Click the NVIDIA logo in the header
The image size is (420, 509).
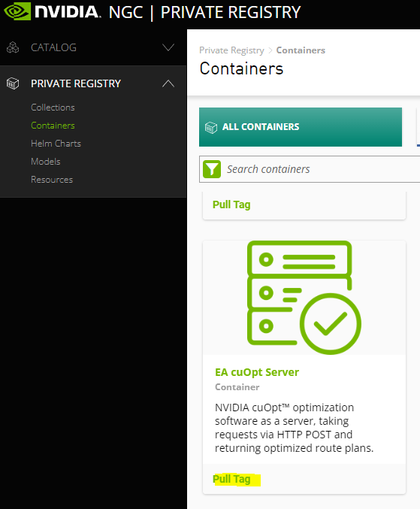coord(53,11)
